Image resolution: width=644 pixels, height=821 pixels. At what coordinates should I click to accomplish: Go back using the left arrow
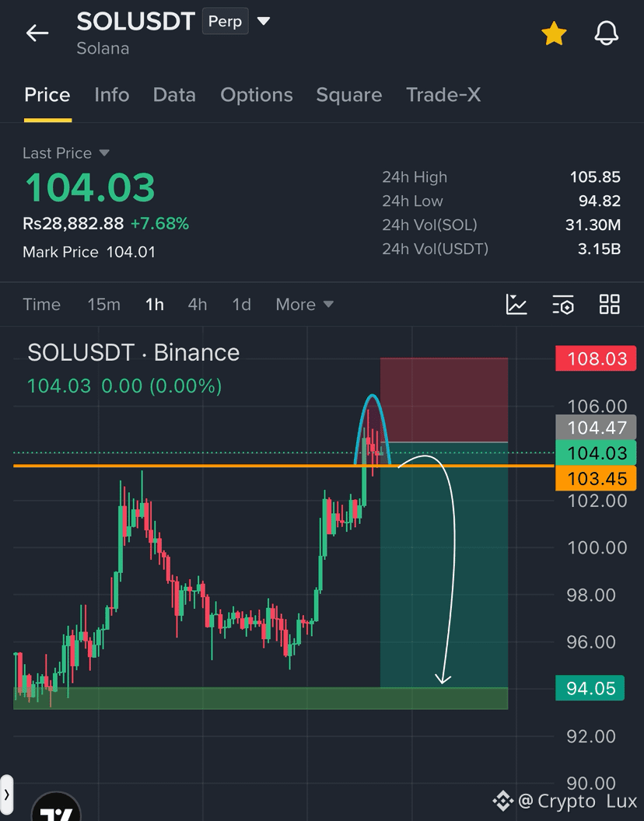[x=37, y=33]
